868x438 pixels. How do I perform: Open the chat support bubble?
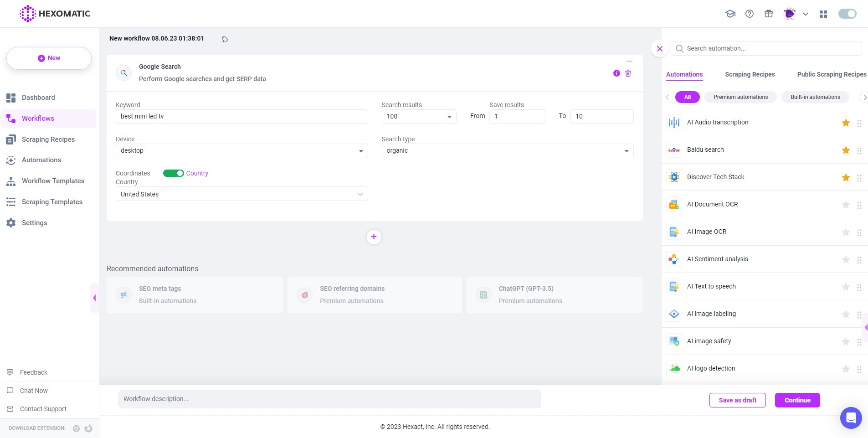click(850, 417)
